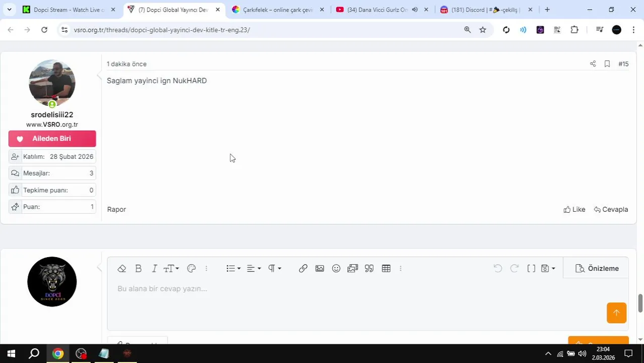This screenshot has width=644, height=363.
Task: Insert a table in the reply
Action: 386,269
